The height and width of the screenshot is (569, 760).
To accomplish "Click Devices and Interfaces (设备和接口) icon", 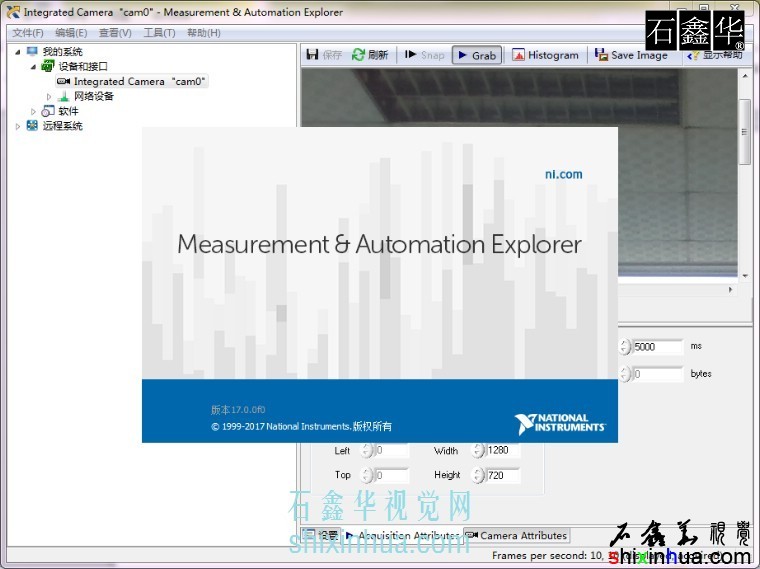I will (x=48, y=66).
